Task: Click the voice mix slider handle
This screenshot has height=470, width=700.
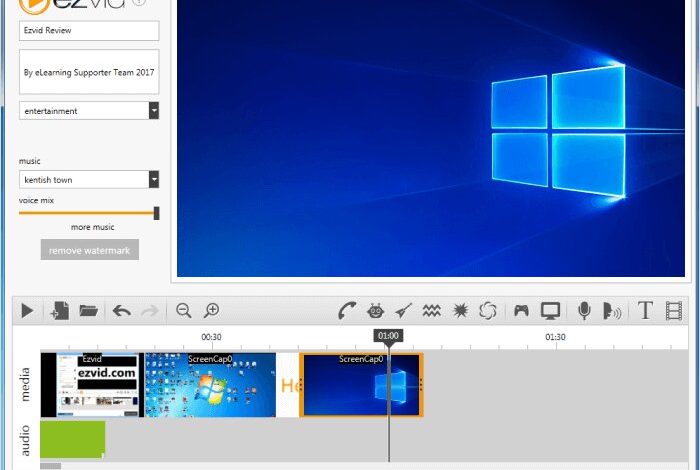Action: click(156, 213)
